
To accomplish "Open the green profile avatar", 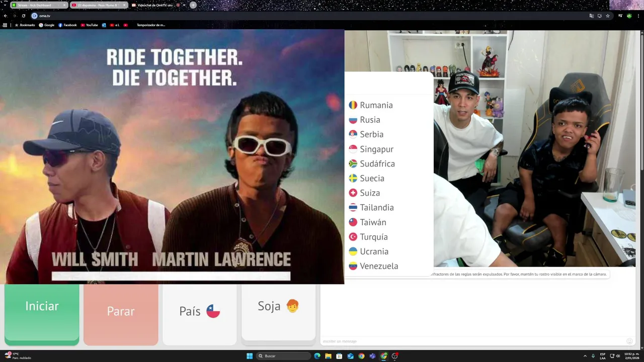I will (629, 16).
